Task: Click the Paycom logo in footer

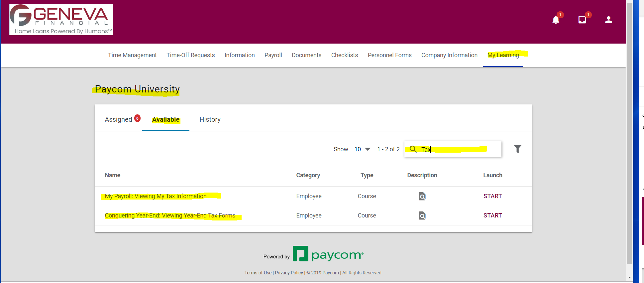Action: pyautogui.click(x=328, y=254)
